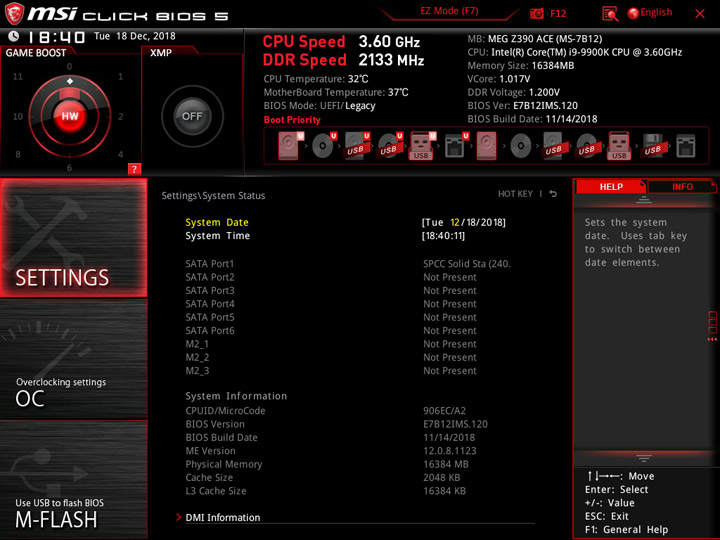This screenshot has height=540, width=720.
Task: Select the legacy USB CD/DVD boot icon
Action: [587, 146]
